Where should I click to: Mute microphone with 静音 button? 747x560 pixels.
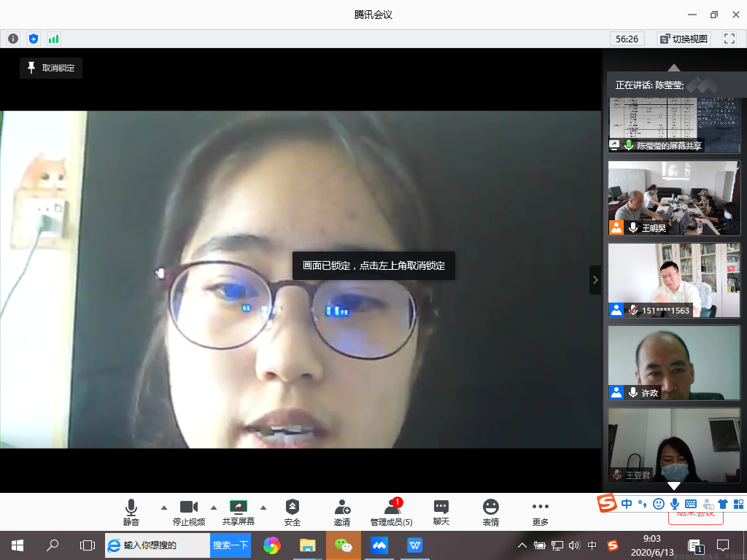(131, 513)
